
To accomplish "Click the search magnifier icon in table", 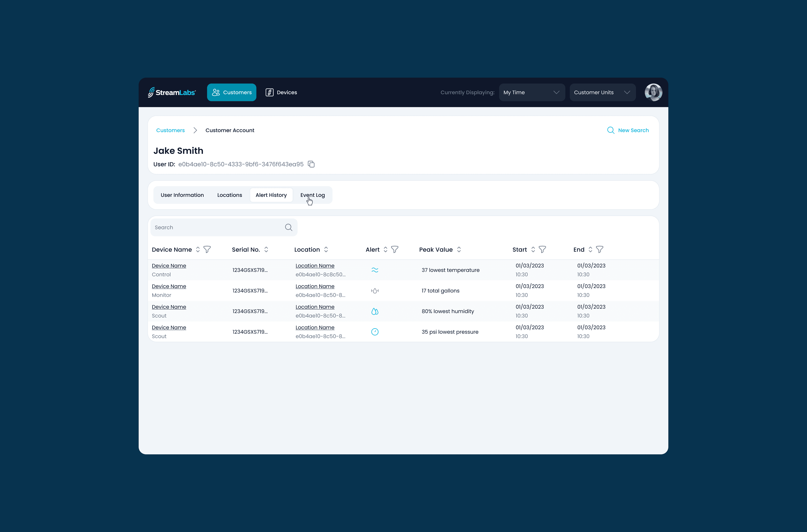I will [x=288, y=227].
